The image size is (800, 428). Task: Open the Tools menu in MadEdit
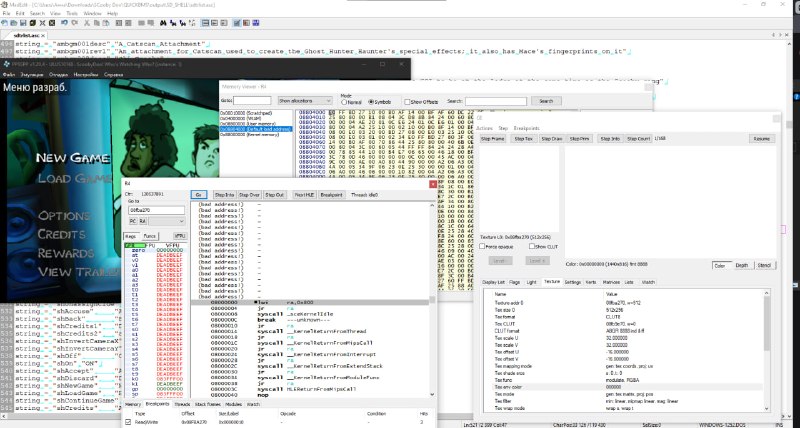click(x=72, y=13)
